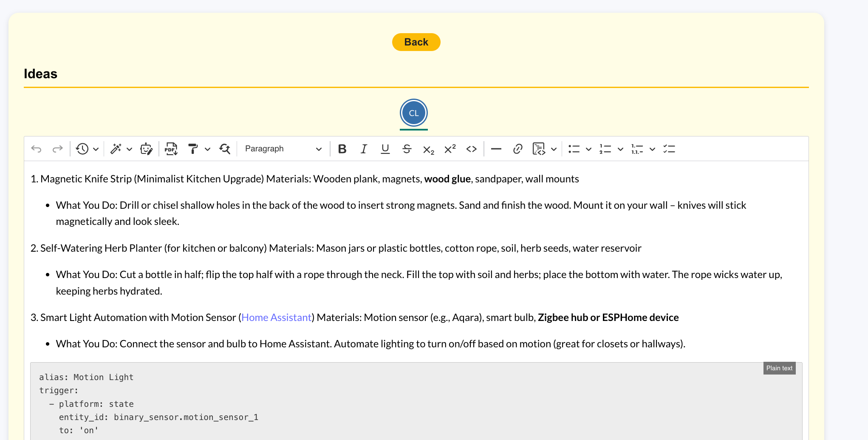Expand the format painter dropdown arrow
Image resolution: width=868 pixels, height=440 pixels.
point(207,149)
